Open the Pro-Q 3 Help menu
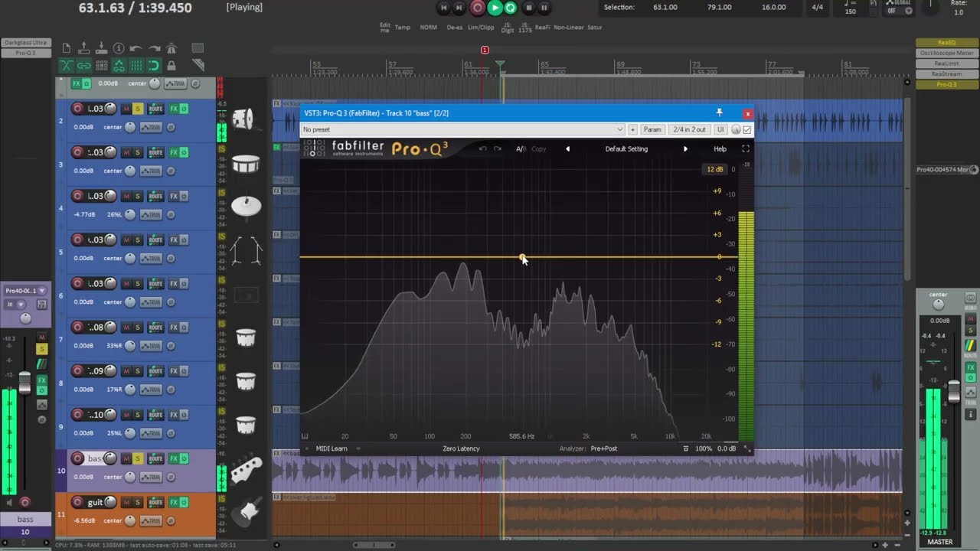The height and width of the screenshot is (551, 980). (x=720, y=149)
